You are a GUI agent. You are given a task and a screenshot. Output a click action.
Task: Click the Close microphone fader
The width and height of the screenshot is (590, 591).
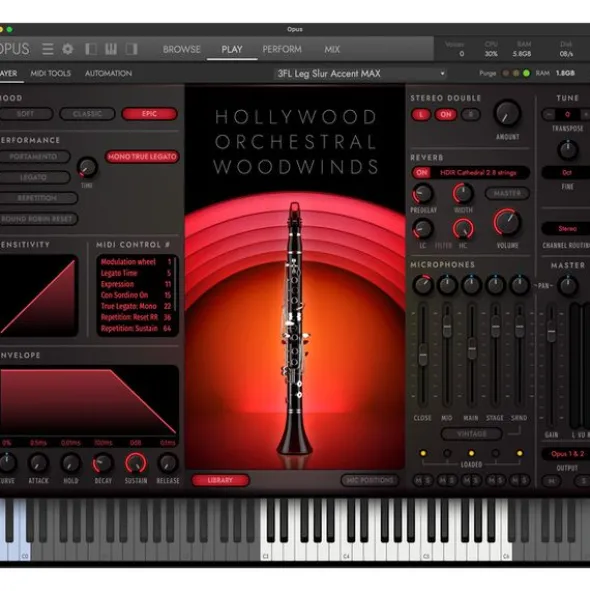click(423, 354)
